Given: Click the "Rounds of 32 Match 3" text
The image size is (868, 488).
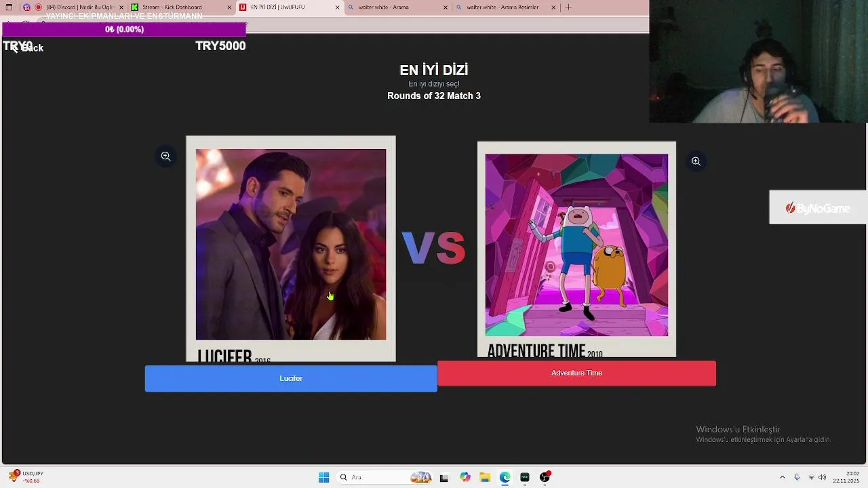Looking at the screenshot, I should point(434,96).
